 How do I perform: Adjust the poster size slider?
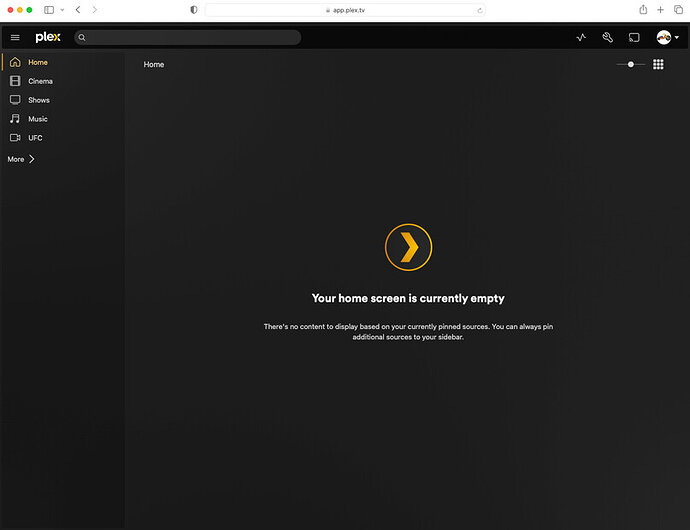[631, 64]
